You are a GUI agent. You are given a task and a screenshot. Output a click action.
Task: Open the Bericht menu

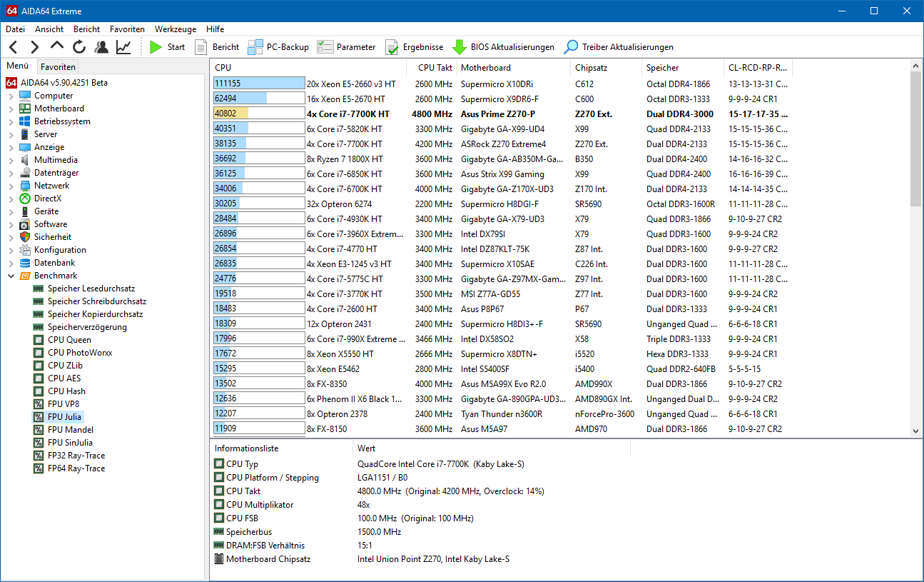click(87, 29)
